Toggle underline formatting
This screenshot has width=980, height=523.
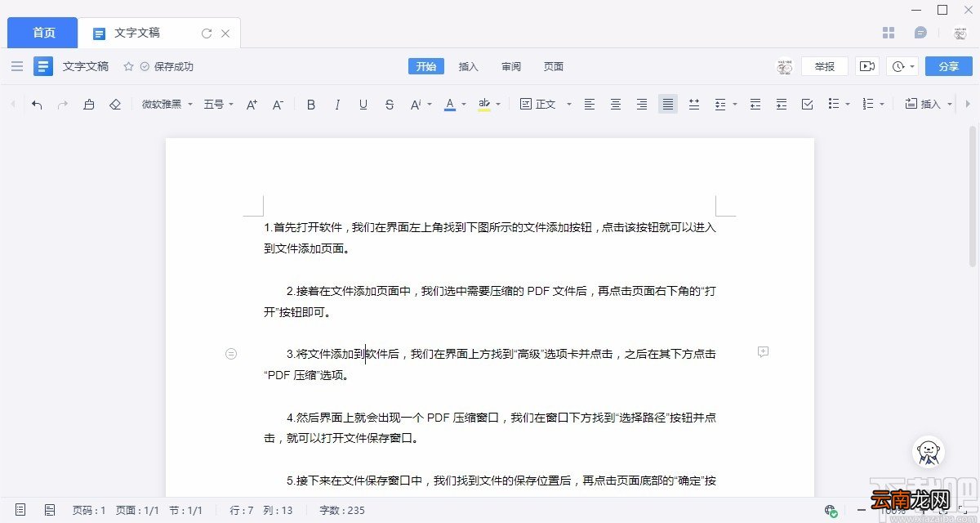[363, 105]
